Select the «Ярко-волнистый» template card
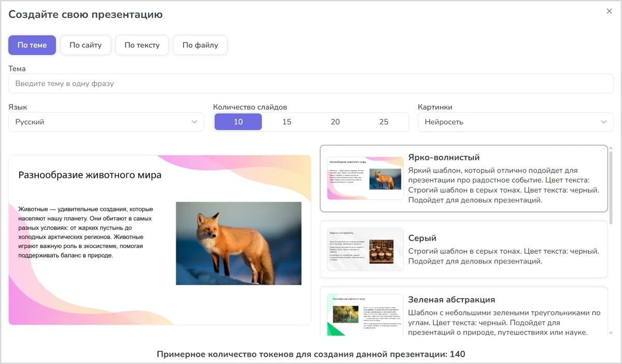622x364 pixels. point(464,179)
